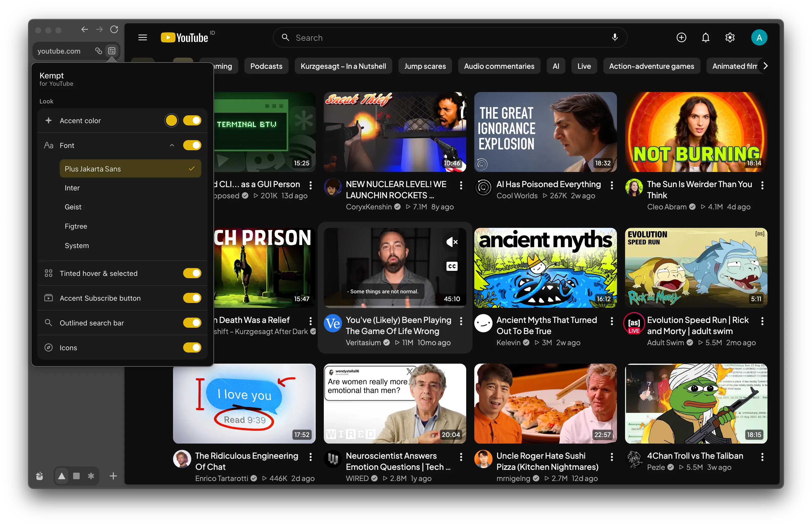The image size is (812, 526).
Task: Reload the page with the refresh icon
Action: pyautogui.click(x=114, y=30)
